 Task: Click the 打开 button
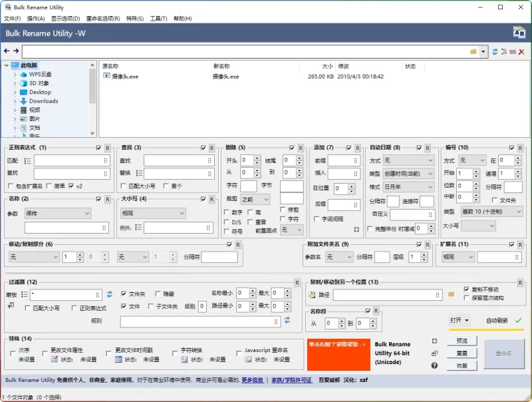(x=456, y=319)
